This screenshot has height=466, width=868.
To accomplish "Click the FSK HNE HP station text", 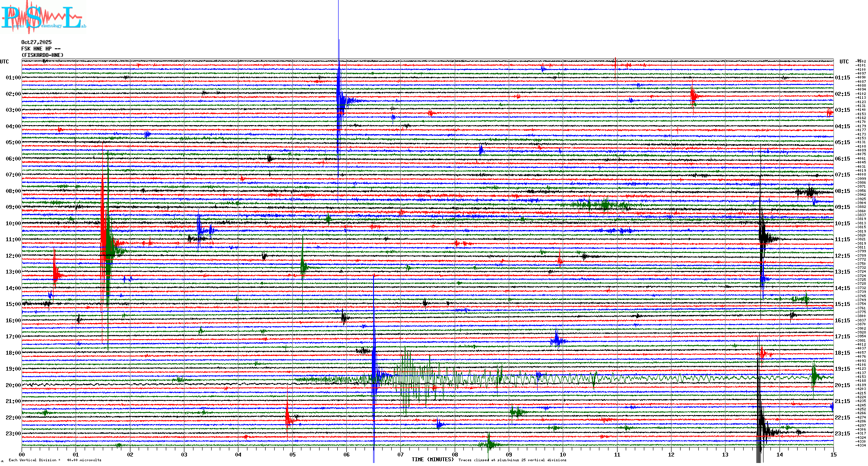I will coord(41,49).
